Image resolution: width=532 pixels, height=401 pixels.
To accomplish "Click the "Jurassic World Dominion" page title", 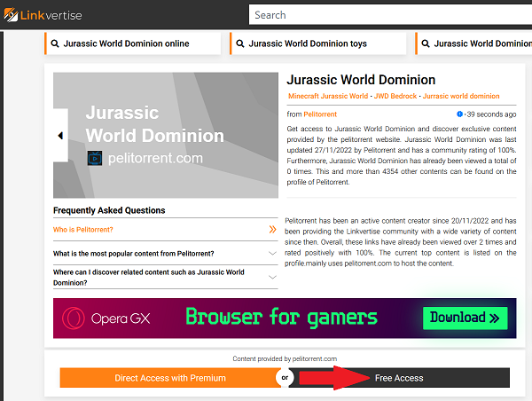I will click(x=361, y=80).
